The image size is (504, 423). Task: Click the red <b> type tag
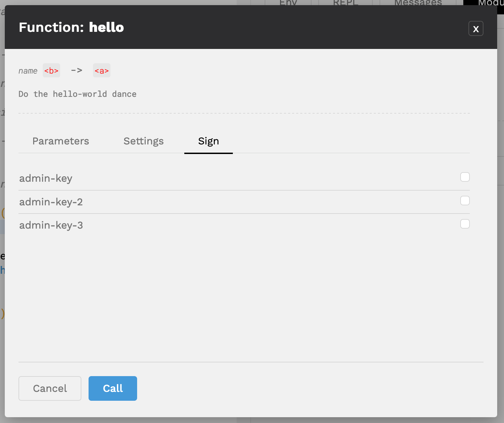[51, 70]
